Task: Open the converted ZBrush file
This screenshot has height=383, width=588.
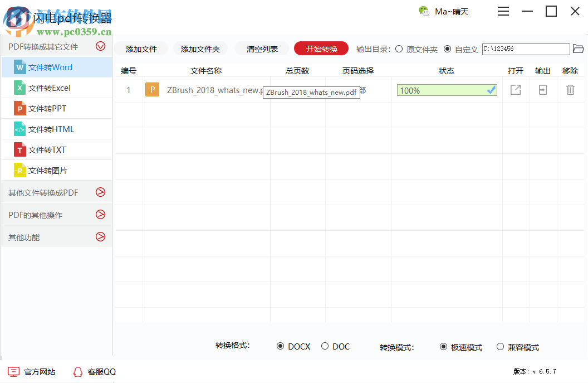Action: click(515, 90)
